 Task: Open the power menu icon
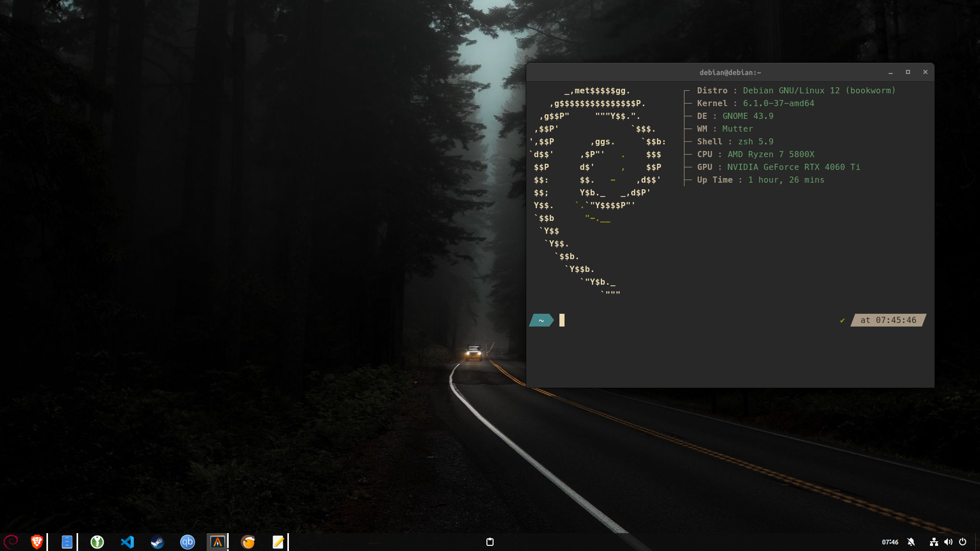tap(963, 542)
